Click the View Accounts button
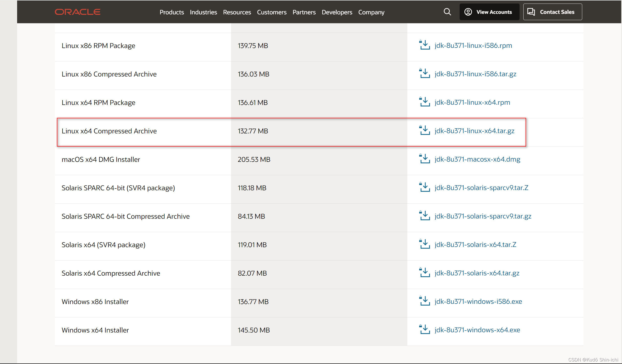This screenshot has width=622, height=364. (489, 12)
